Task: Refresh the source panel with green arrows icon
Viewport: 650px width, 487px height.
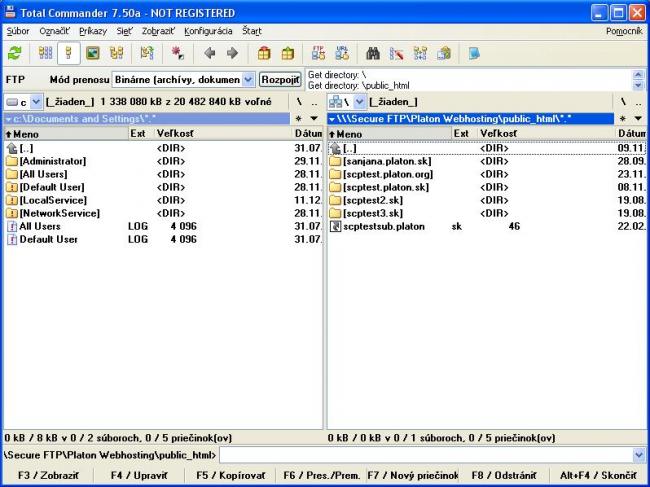Action: [15, 53]
